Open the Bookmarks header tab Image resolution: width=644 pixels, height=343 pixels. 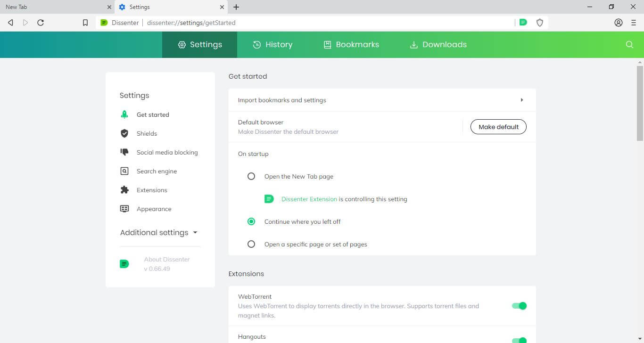[x=351, y=45]
